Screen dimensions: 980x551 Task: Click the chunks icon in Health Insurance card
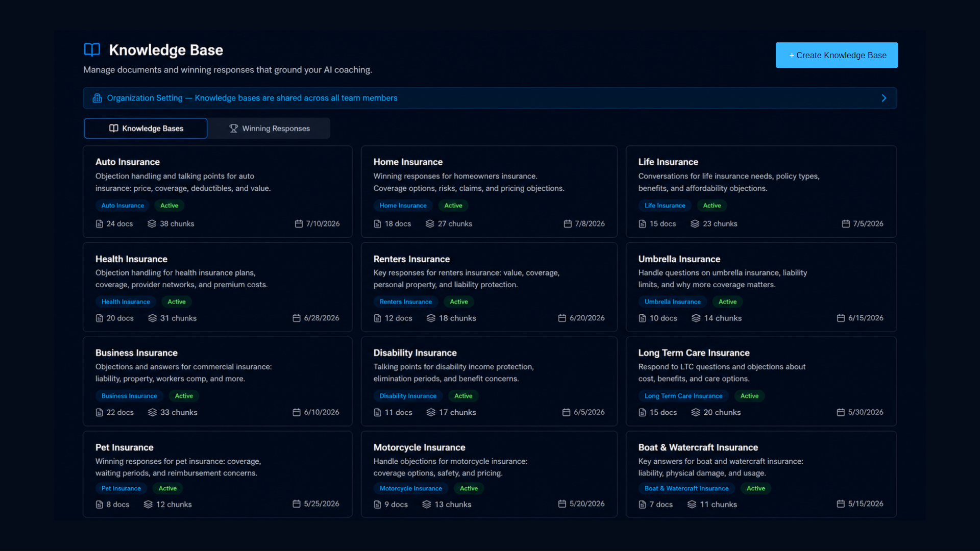click(152, 318)
